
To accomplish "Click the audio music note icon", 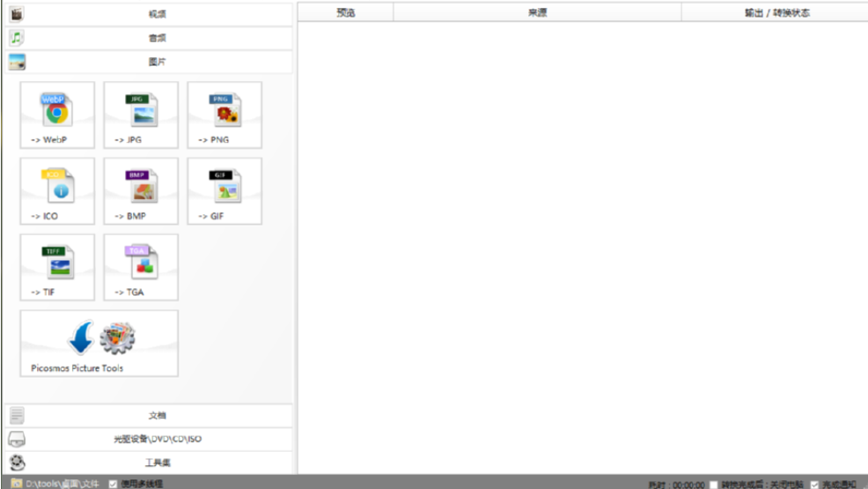I will pyautogui.click(x=17, y=38).
